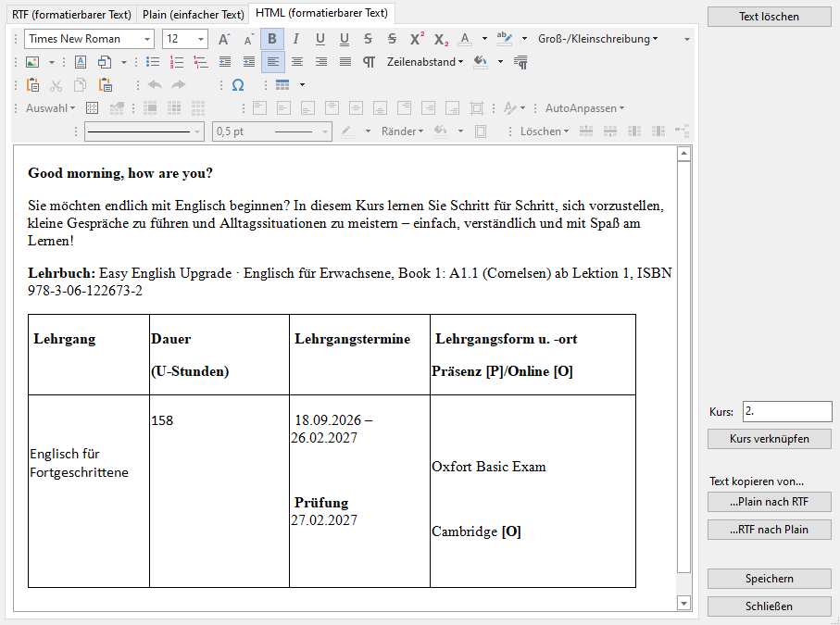Create a bulleted list
Viewport: 840px width, 625px height.
[x=153, y=62]
